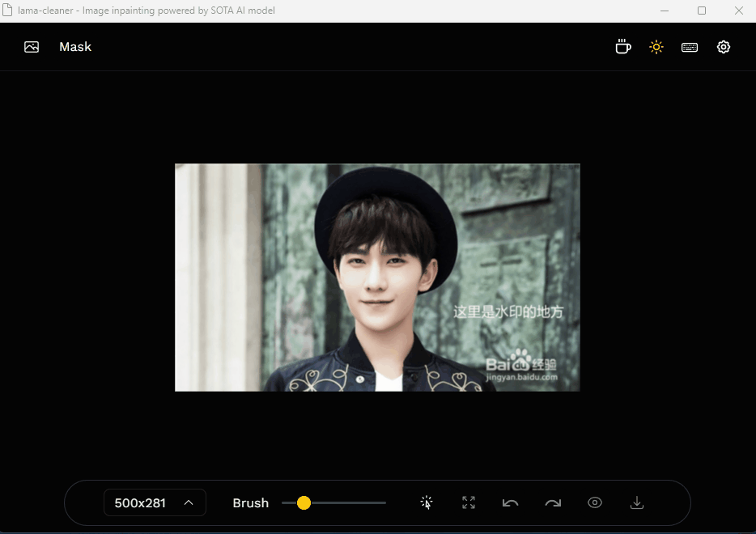Image resolution: width=756 pixels, height=534 pixels.
Task: Click the undo arrow icon
Action: point(510,502)
